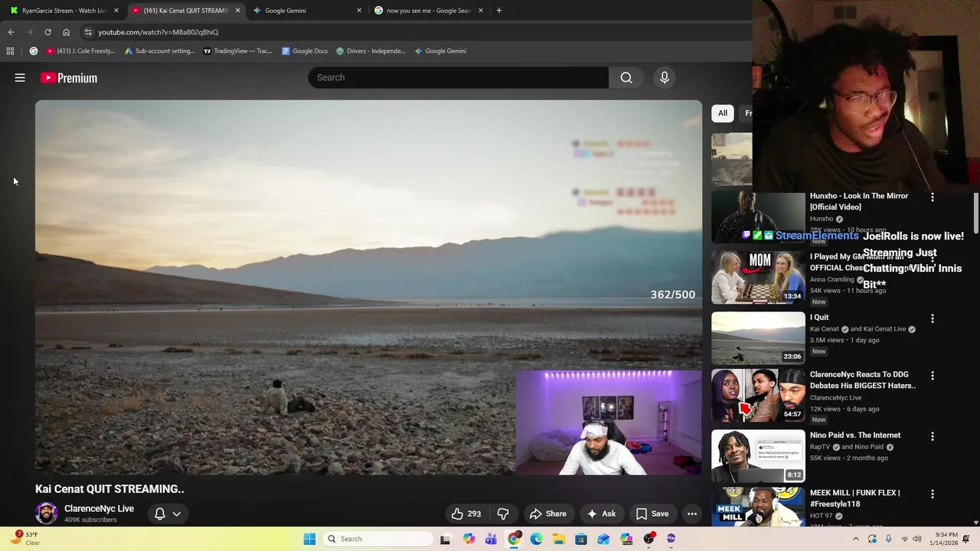
Task: Open MEEK MILL FUNK FLEX Freestyle118 title
Action: [x=855, y=498]
